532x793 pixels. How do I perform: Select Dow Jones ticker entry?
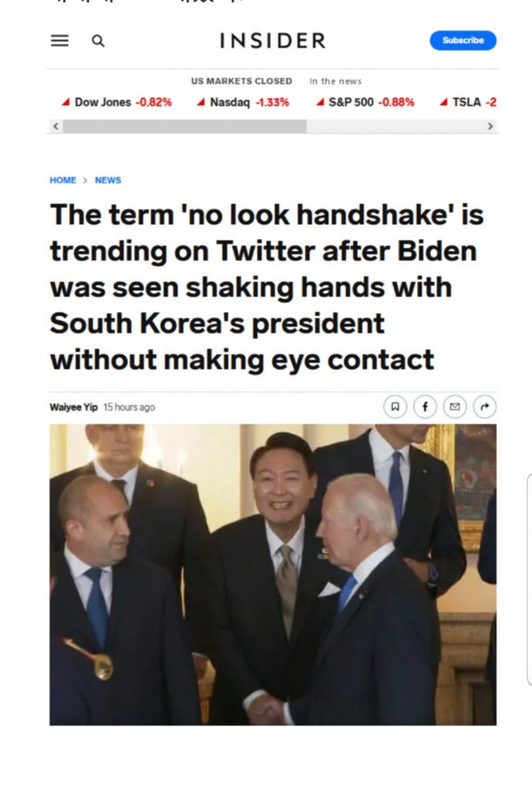pos(117,102)
